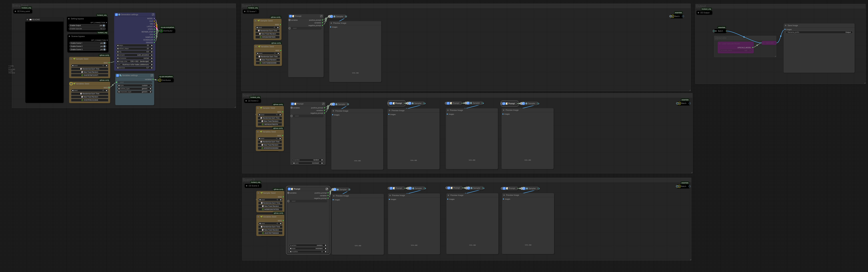Click the Scene 2 first Prompt expand icon
The height and width of the screenshot is (272, 868).
pos(323,104)
